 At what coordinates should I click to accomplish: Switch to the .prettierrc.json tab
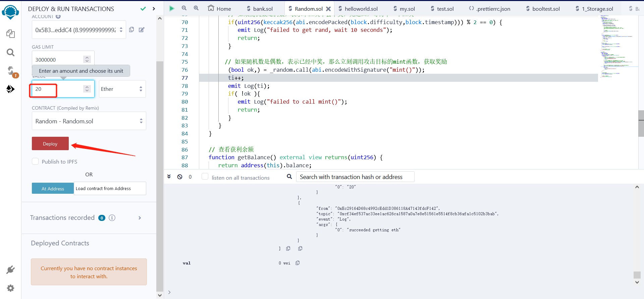tap(490, 9)
